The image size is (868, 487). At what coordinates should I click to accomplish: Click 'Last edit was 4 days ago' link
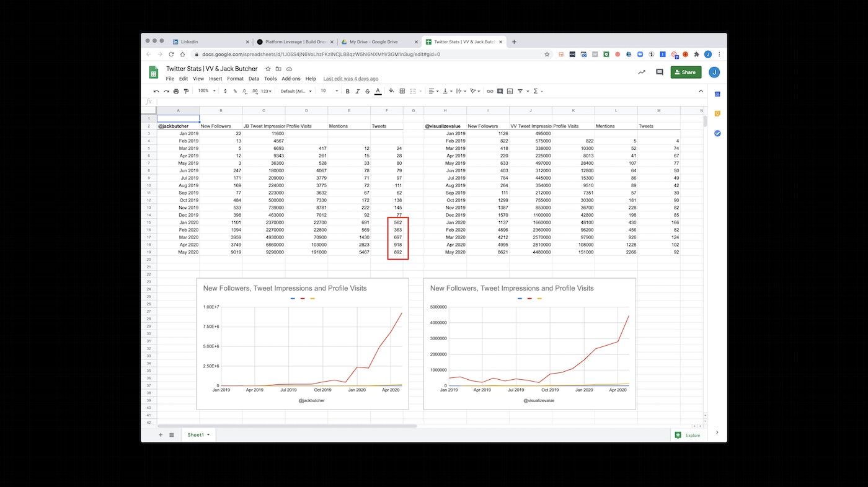pos(351,79)
